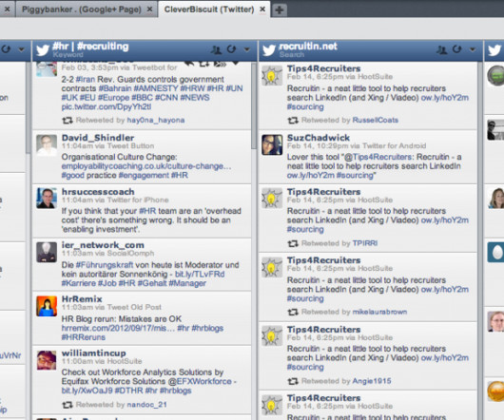Refresh the recruitin.net search column
504x420 pixels.
click(x=457, y=49)
